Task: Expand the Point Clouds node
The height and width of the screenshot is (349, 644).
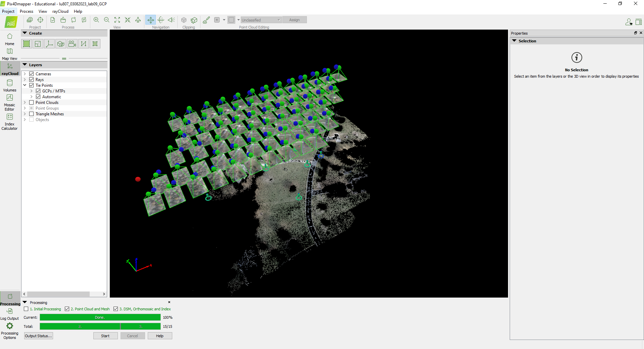Action: (x=25, y=103)
